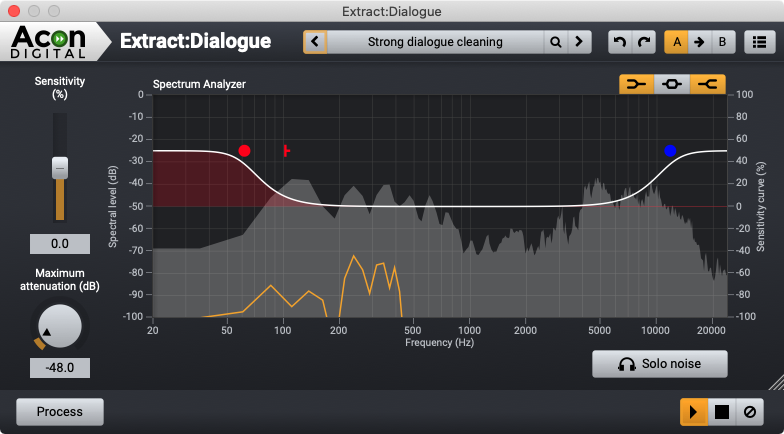The width and height of the screenshot is (784, 434).
Task: Click the Sensitivity slider handle
Action: [x=60, y=168]
